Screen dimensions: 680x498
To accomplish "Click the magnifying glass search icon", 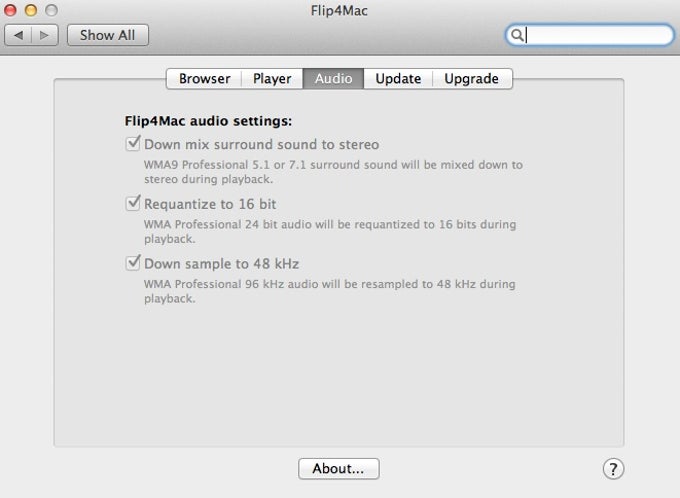I will [x=516, y=35].
